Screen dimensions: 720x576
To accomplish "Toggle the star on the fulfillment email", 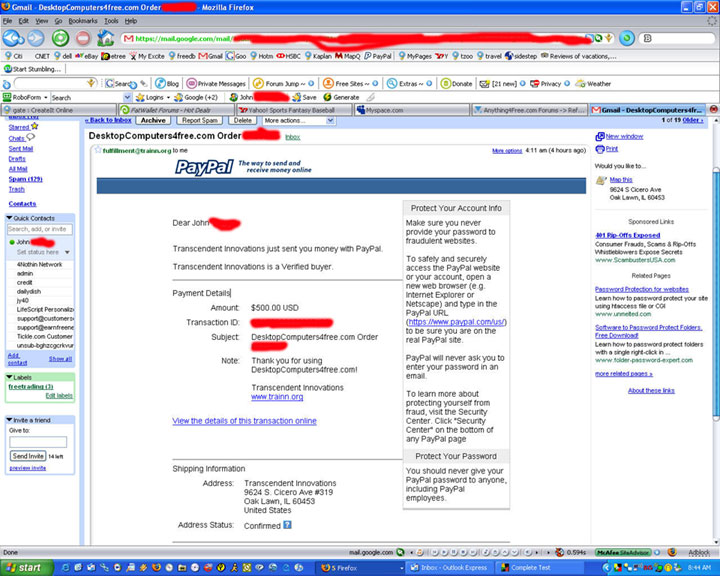I will [97, 150].
